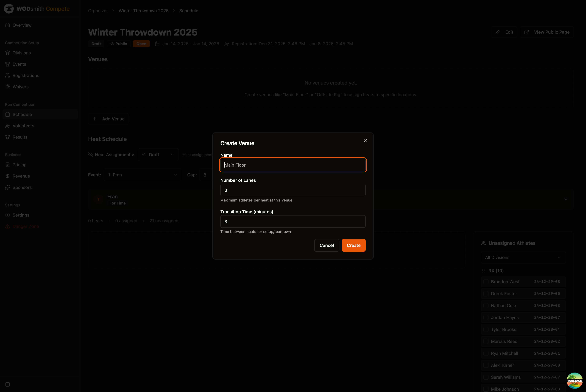
Task: Click the Create button
Action: [353, 245]
